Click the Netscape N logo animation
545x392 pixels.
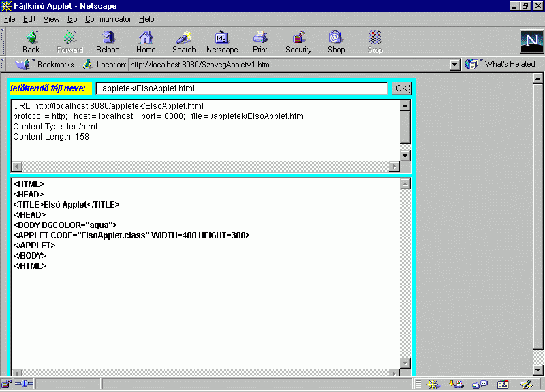(531, 42)
